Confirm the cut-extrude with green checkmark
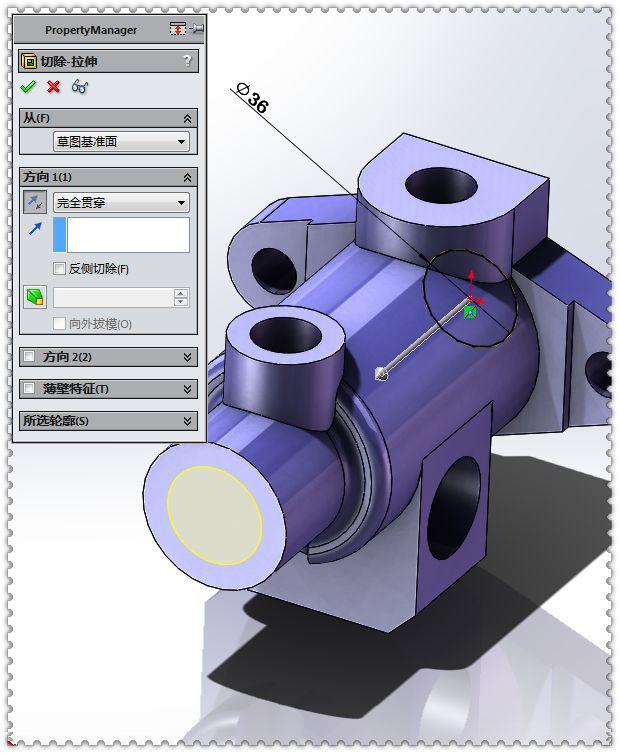619x753 pixels. (x=28, y=87)
